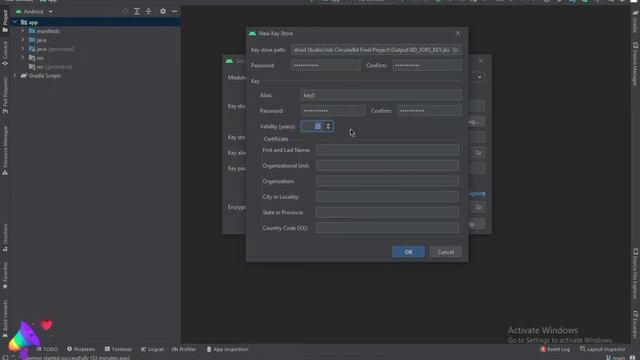Image resolution: width=640 pixels, height=360 pixels.
Task: Open the Structure side tab
Action: tap(5, 238)
